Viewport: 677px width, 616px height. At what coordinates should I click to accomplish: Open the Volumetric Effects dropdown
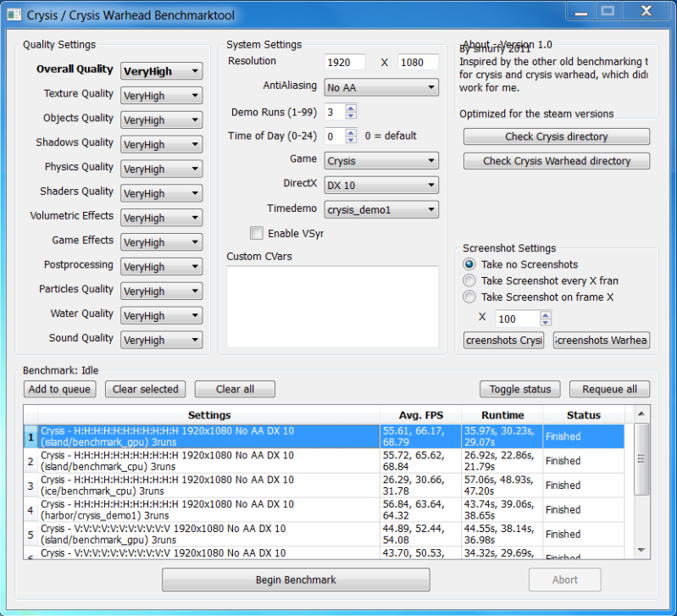pyautogui.click(x=162, y=218)
